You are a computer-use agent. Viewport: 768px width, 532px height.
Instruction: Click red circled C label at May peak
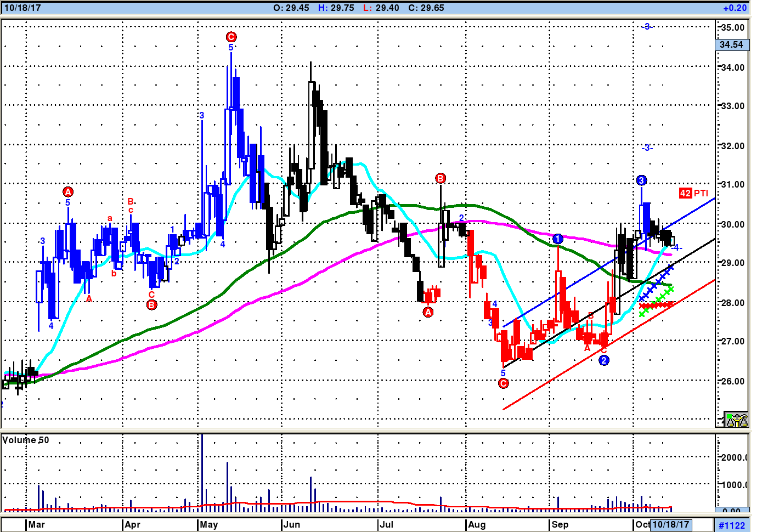pos(231,37)
